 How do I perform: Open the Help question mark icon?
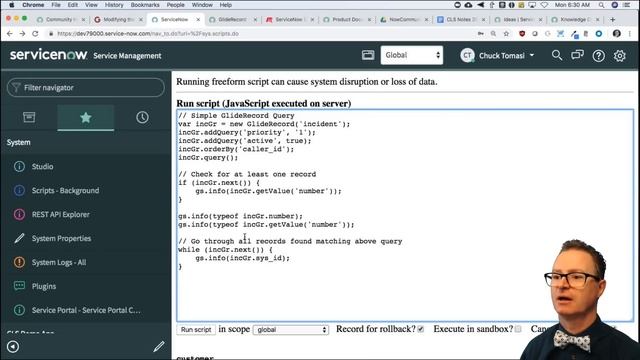[x=598, y=56]
